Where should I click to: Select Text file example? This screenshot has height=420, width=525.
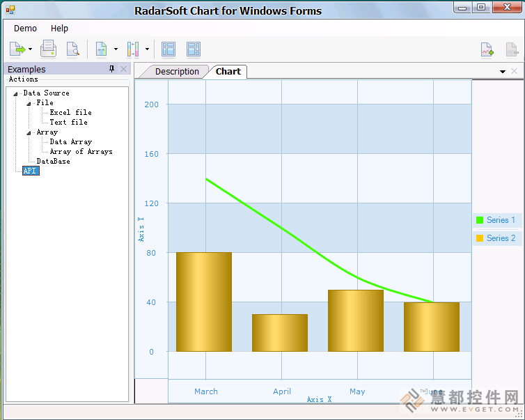pyautogui.click(x=69, y=123)
